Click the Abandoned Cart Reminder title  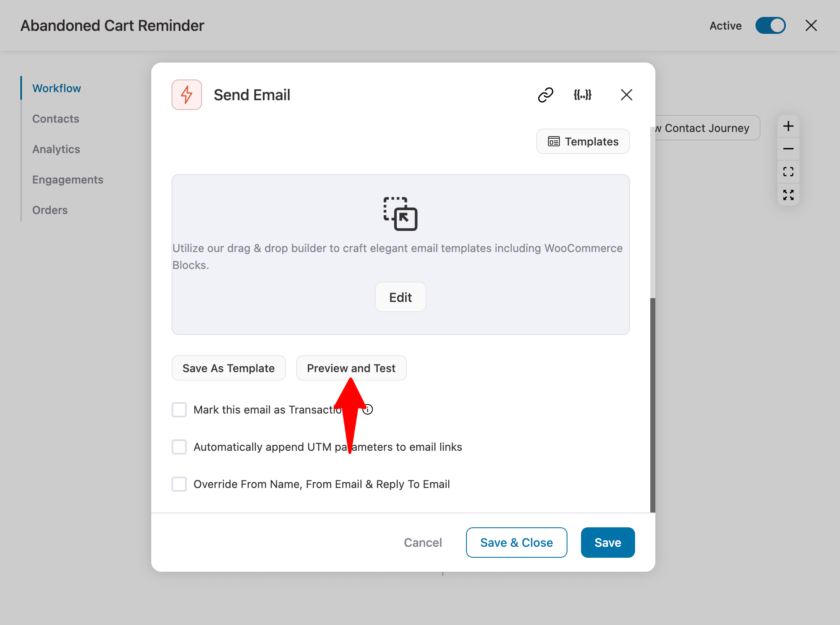(x=112, y=25)
